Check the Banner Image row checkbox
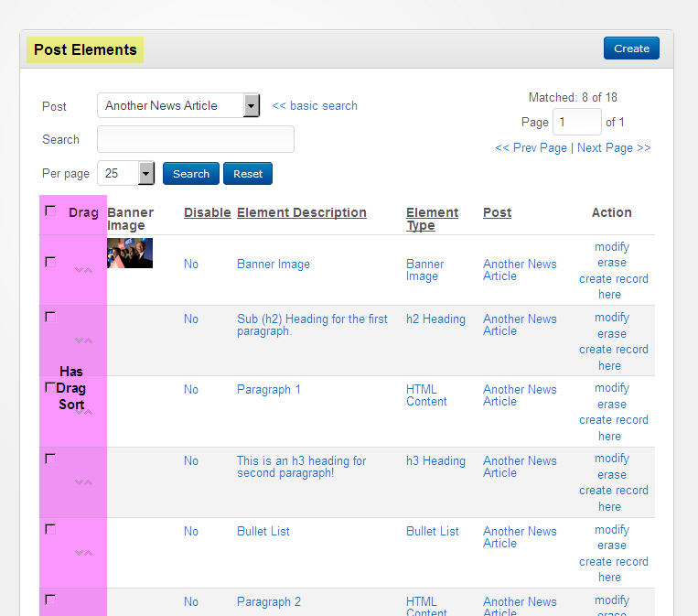The image size is (698, 616). coord(50,262)
